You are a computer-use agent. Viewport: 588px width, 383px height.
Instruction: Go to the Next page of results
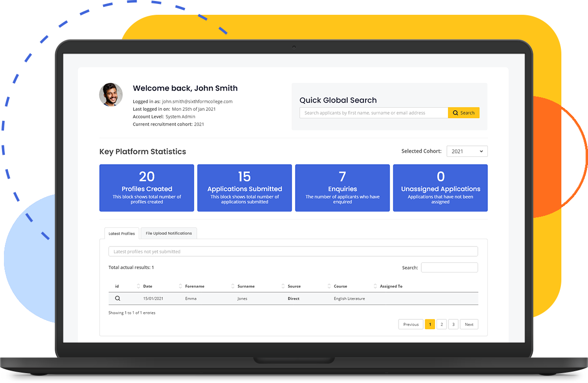[x=469, y=324]
